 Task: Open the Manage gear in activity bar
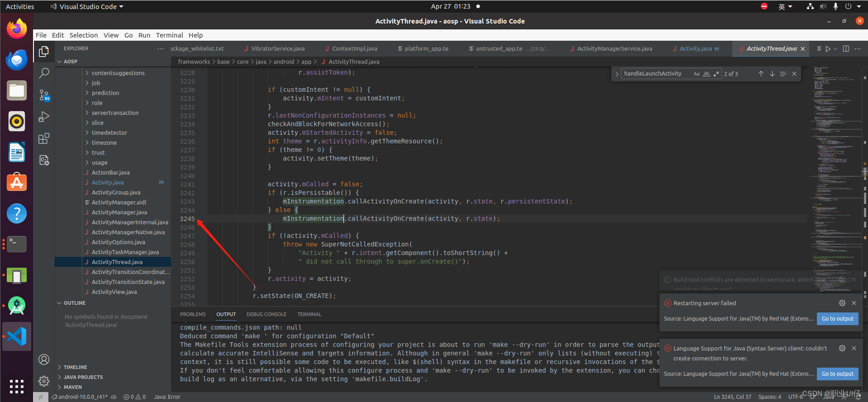[x=44, y=381]
